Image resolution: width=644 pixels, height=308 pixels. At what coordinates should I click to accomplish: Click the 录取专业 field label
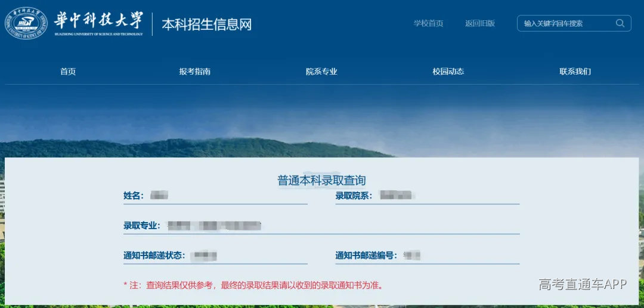pyautogui.click(x=142, y=226)
